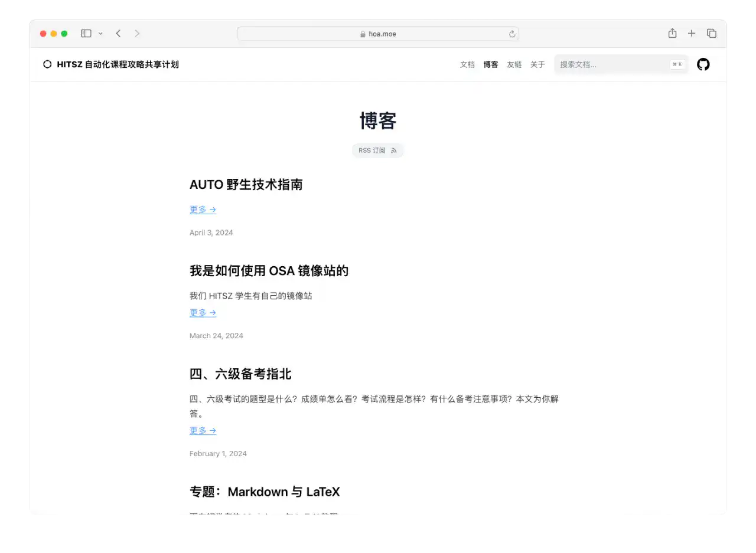This screenshot has height=553, width=756.
Task: Click the back navigation arrow
Action: pyautogui.click(x=118, y=34)
